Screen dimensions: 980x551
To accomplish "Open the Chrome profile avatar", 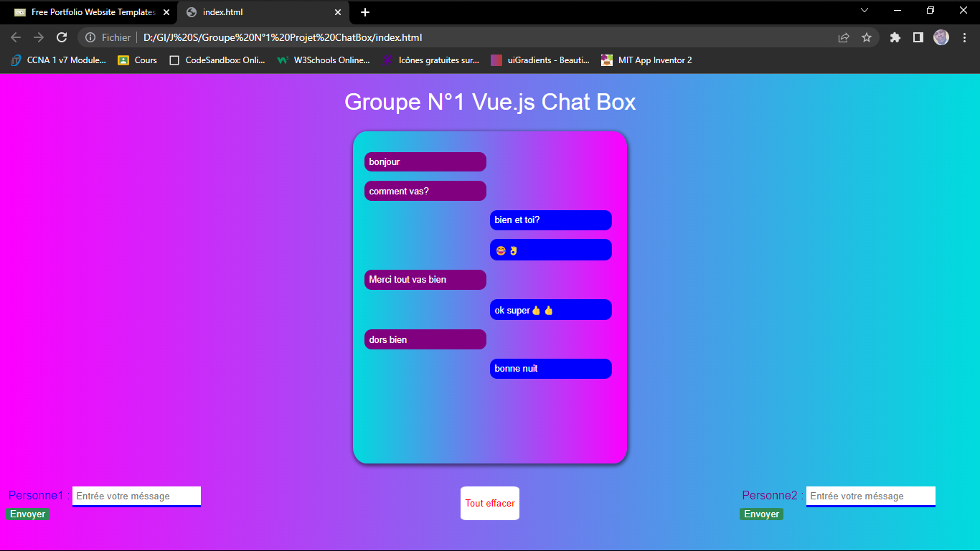I will (x=941, y=37).
